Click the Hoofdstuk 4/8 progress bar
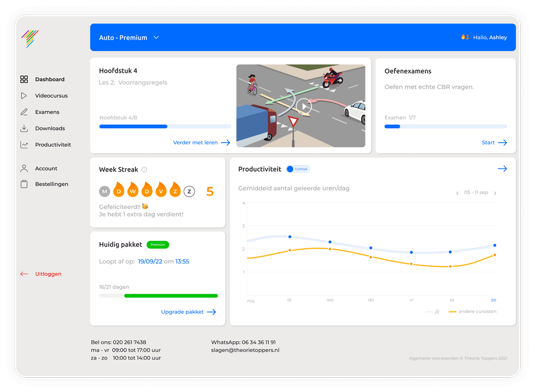This screenshot has width=535, height=392. [x=165, y=127]
